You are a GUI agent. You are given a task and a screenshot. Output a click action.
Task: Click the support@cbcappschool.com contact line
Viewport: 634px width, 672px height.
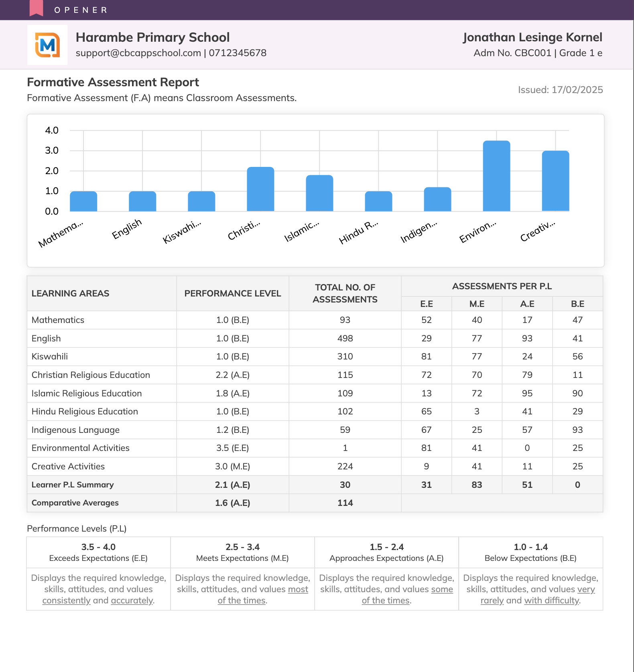point(171,53)
